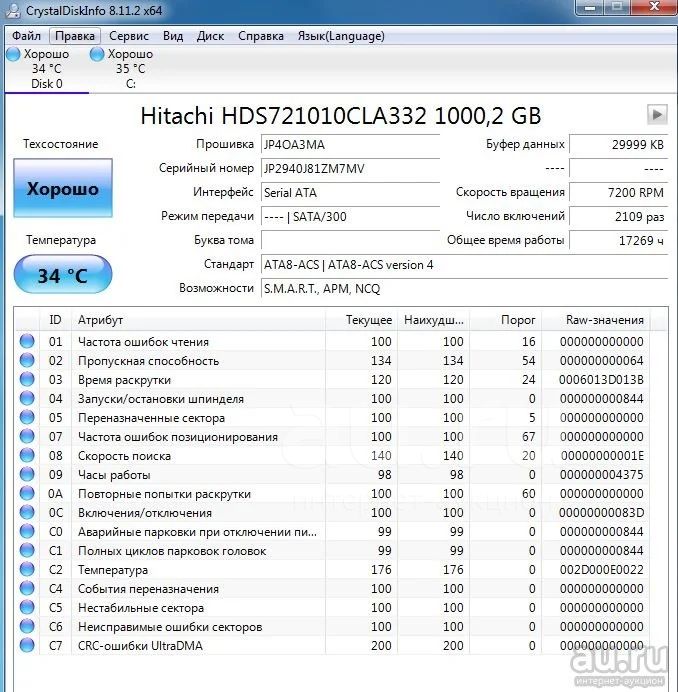Click the 34 °C temperature button
Screen dimensions: 678x692
(x=63, y=275)
